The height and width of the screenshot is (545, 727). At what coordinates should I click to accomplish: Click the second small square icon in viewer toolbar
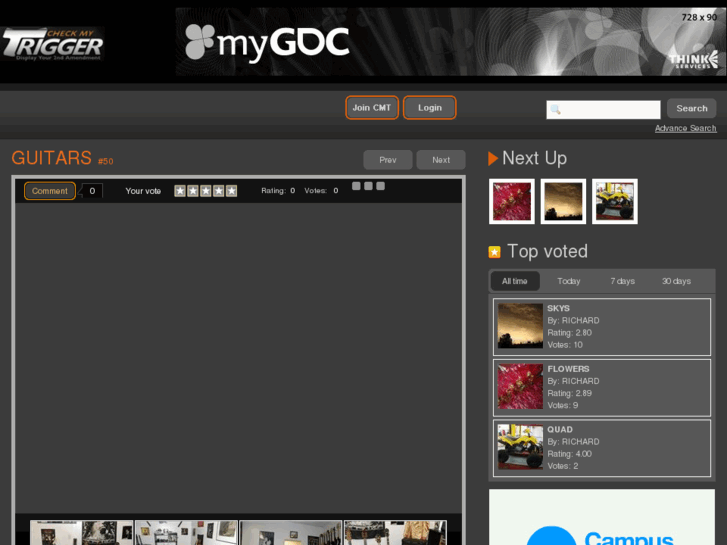(368, 186)
